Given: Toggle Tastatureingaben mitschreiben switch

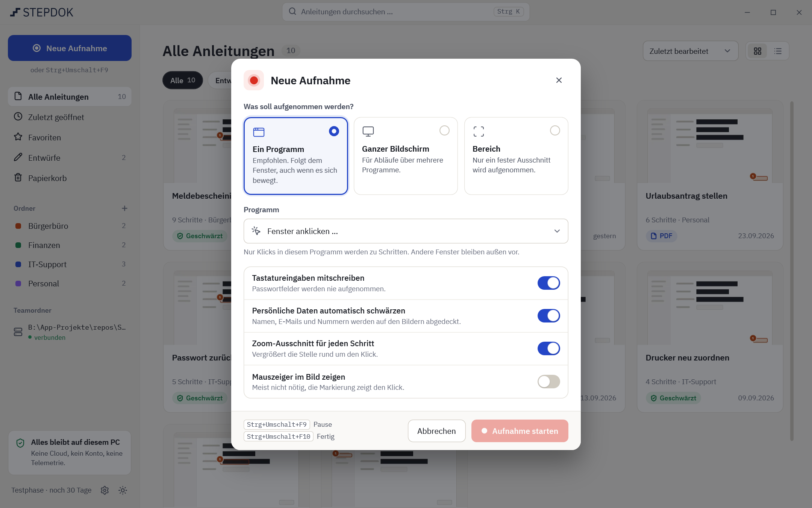Looking at the screenshot, I should pos(548,283).
